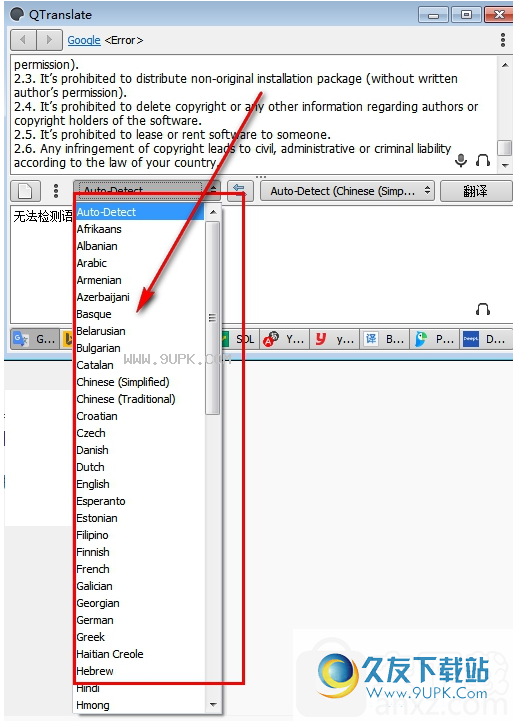Click the swap languages arrow button
Screen dimensions: 519x723
(x=240, y=190)
